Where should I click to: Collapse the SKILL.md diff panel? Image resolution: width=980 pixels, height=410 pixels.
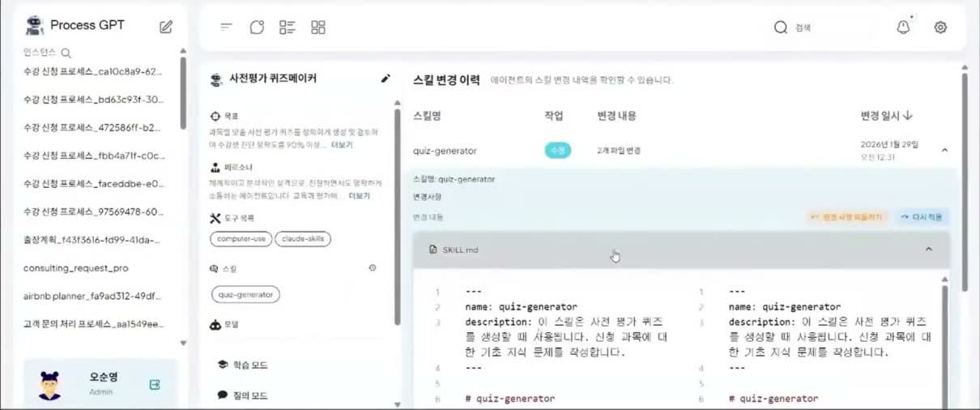[x=928, y=250]
